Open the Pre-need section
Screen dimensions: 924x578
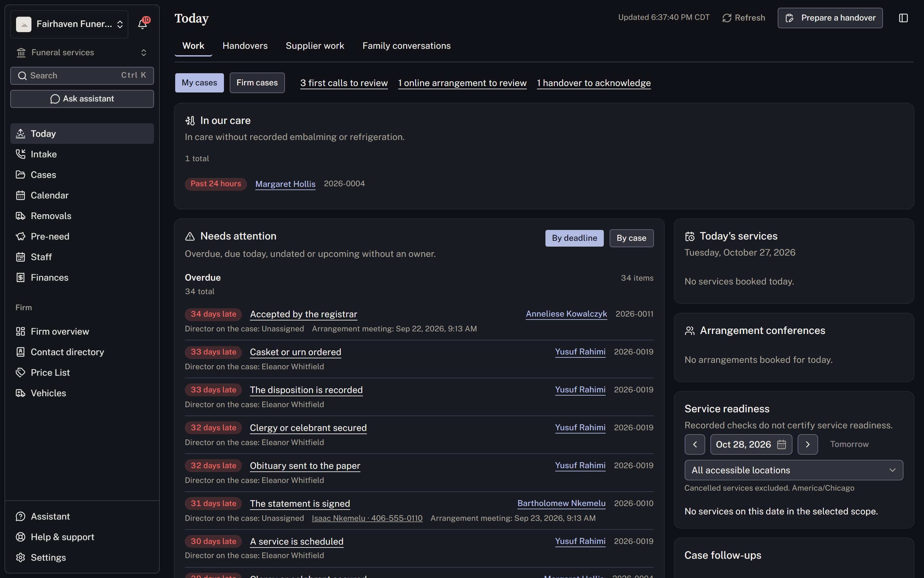(x=82, y=236)
